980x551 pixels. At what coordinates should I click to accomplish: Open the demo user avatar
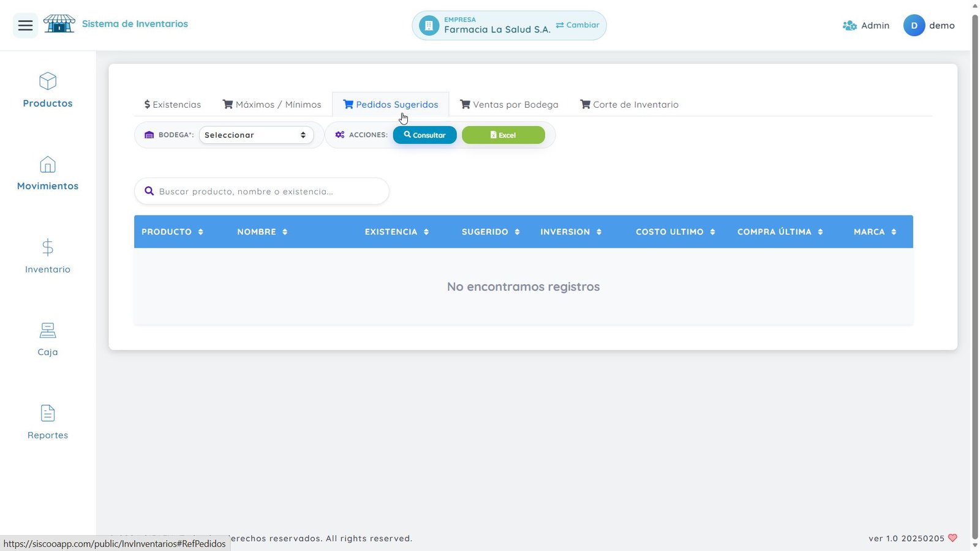[x=914, y=26]
